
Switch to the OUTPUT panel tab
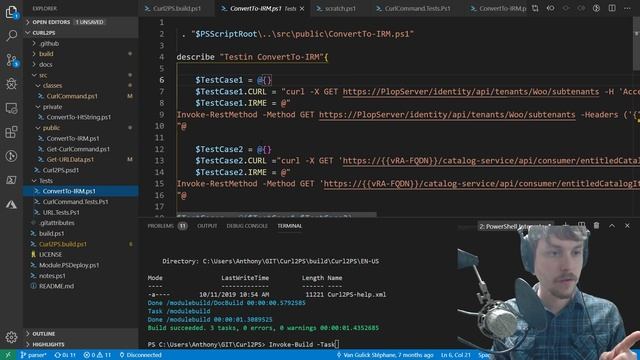pos(207,226)
